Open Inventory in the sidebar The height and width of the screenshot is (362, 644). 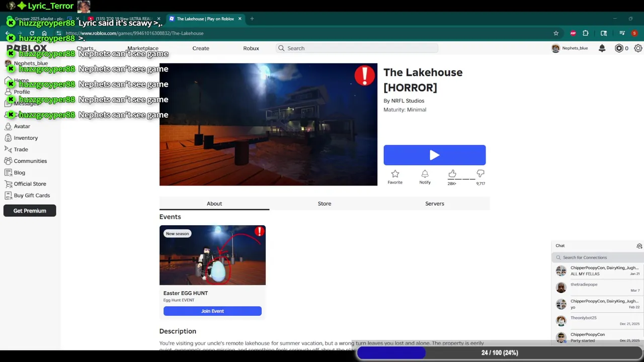coord(21,138)
